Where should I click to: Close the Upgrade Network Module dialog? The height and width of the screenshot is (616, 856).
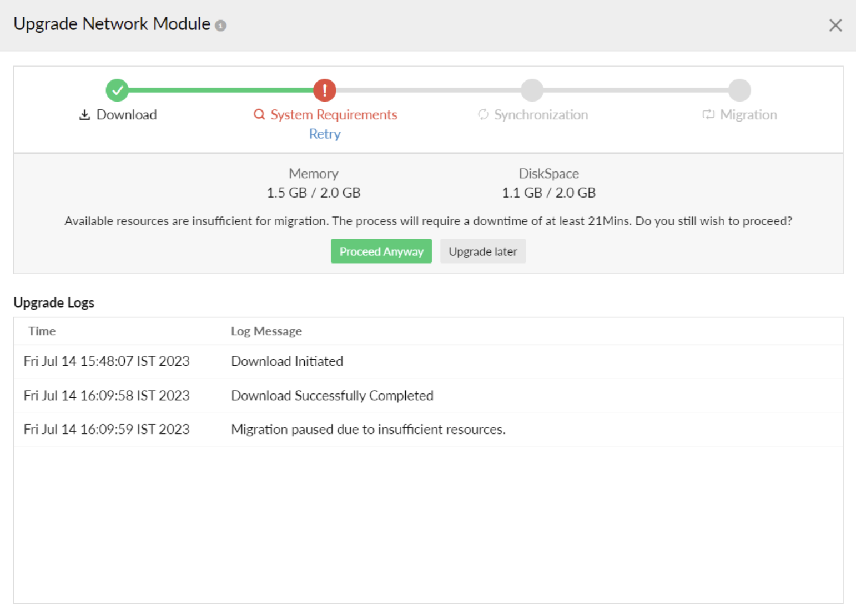835,26
